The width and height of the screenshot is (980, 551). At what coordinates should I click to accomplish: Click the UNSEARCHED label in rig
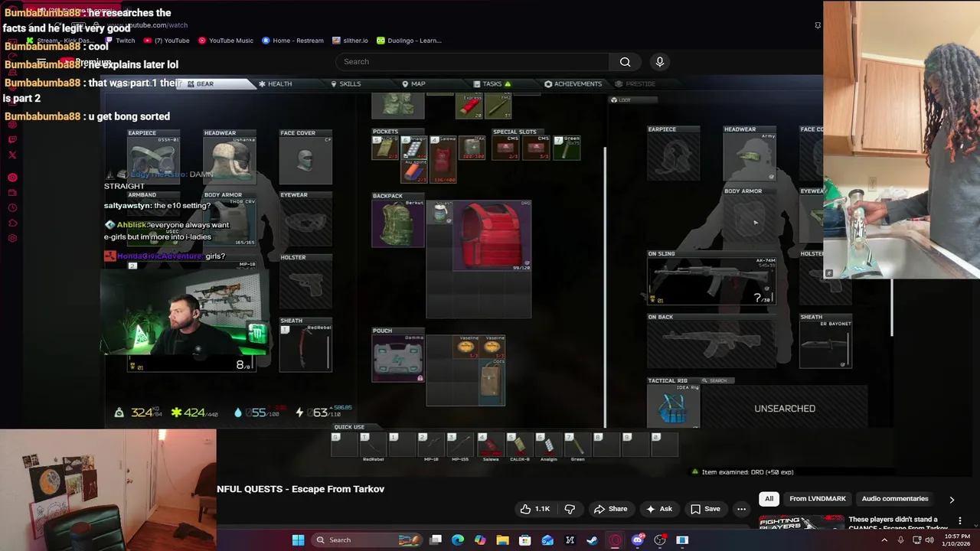tap(785, 409)
